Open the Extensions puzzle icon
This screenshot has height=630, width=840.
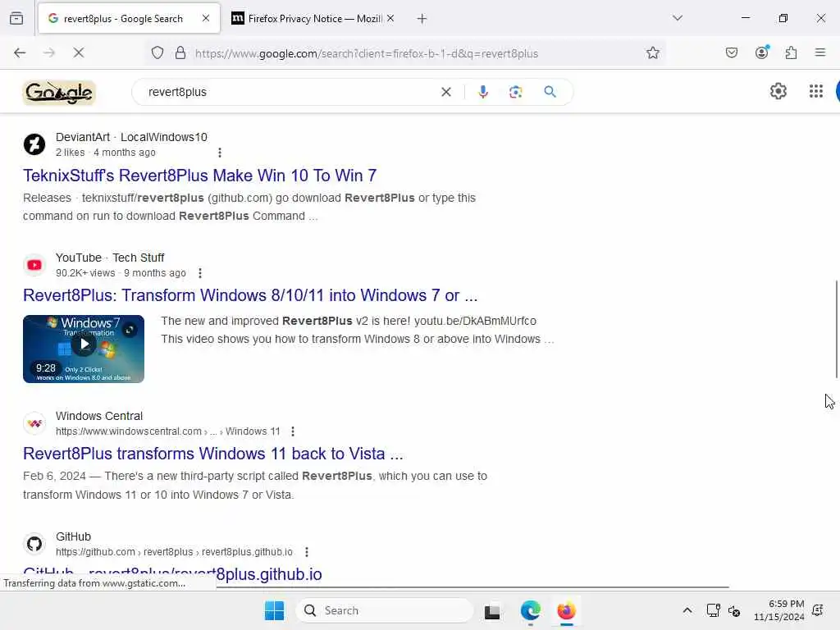tap(792, 52)
